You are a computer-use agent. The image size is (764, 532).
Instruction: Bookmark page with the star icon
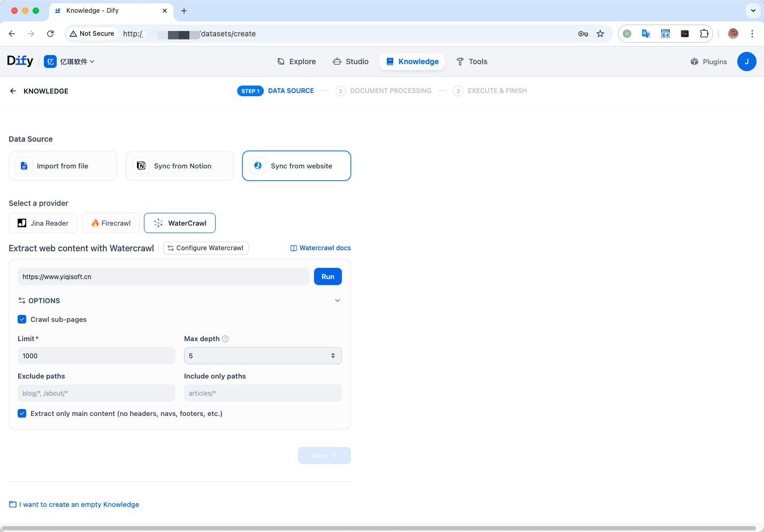(600, 34)
